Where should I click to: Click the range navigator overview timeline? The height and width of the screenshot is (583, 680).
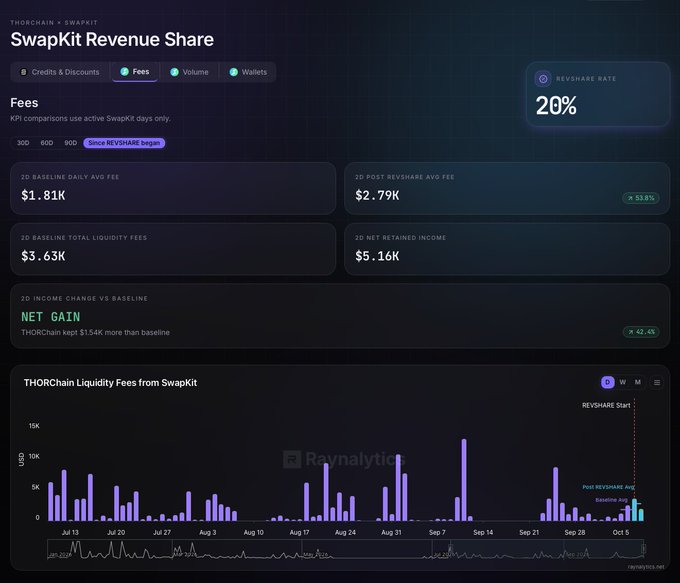[x=345, y=549]
